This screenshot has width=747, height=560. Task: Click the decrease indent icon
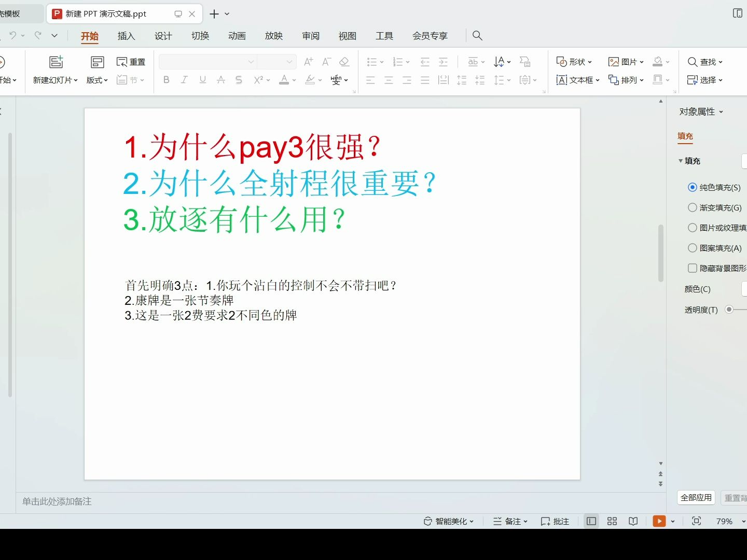click(x=425, y=62)
